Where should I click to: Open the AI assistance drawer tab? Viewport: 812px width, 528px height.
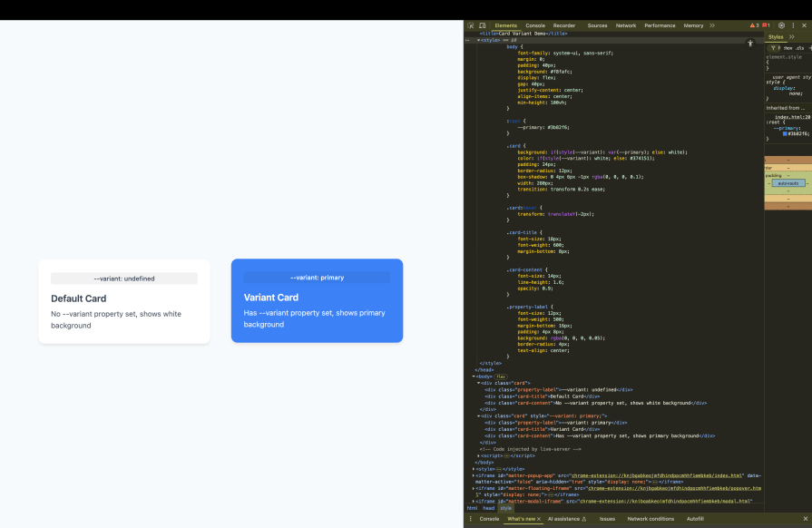(566, 519)
